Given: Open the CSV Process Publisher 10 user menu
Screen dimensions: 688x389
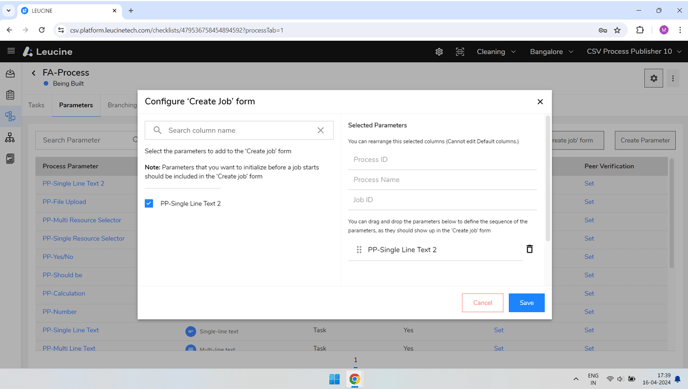Looking at the screenshot, I should (634, 52).
